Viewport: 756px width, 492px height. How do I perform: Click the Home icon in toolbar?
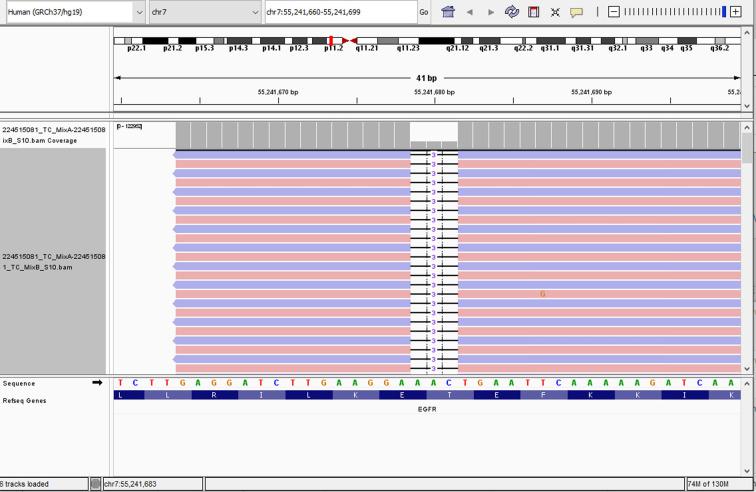tap(448, 12)
